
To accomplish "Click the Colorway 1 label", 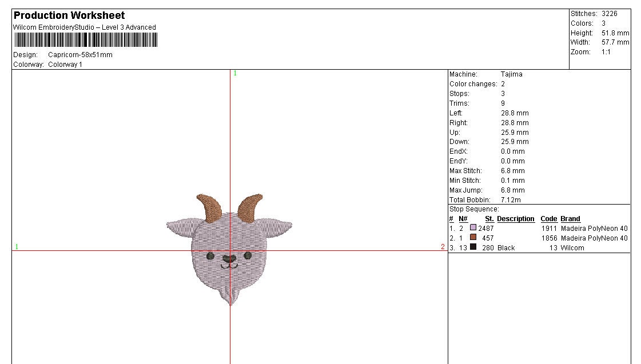I will [65, 64].
